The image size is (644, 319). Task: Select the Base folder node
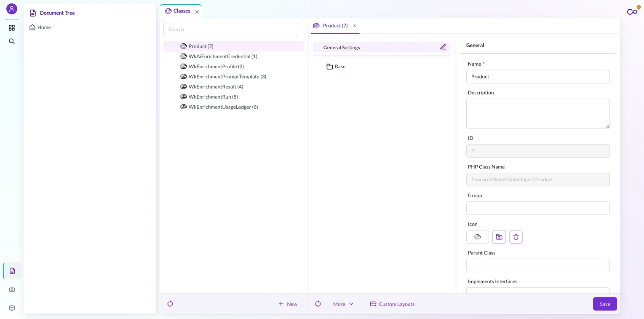336,67
